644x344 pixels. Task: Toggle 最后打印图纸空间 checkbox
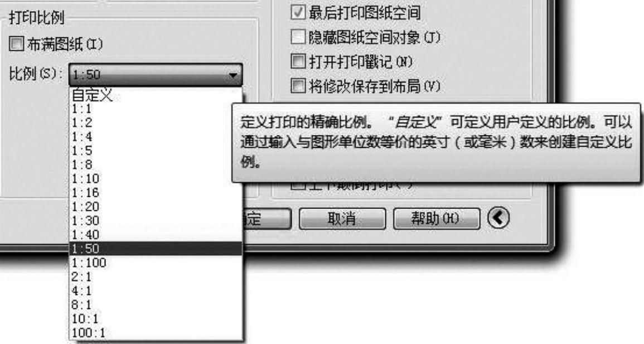coord(298,12)
